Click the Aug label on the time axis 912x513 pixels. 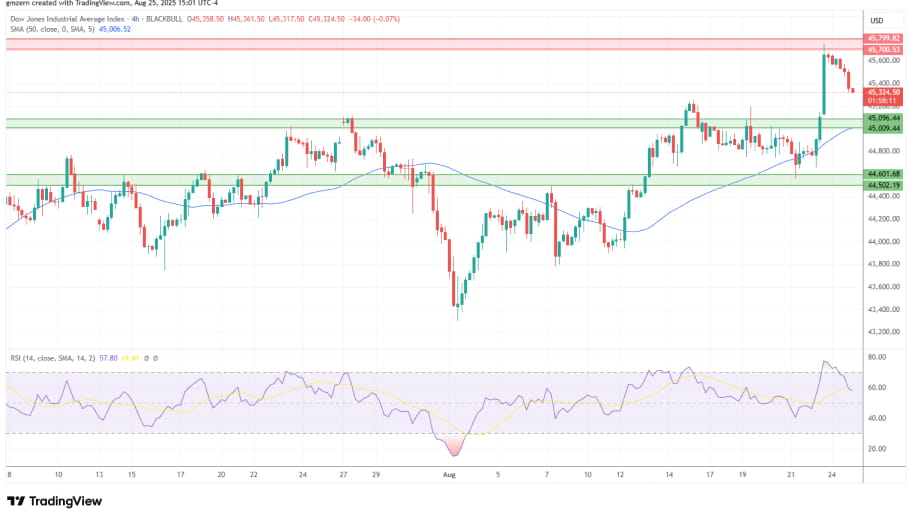click(x=449, y=475)
